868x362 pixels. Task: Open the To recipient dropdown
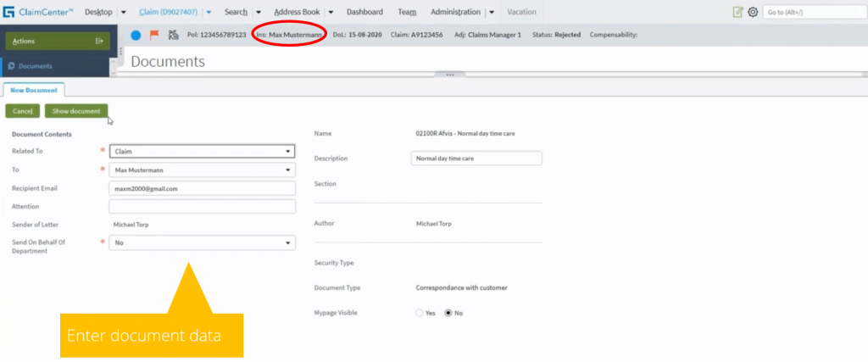pyautogui.click(x=202, y=170)
